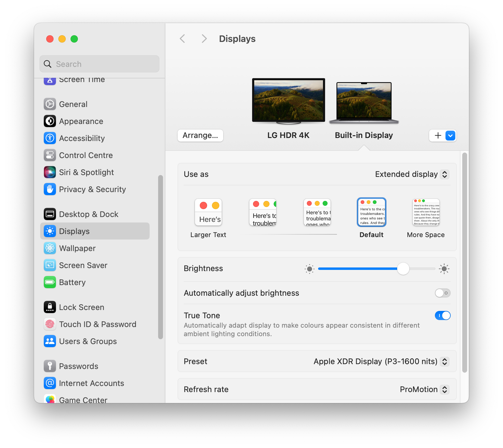Open General settings pane

(x=95, y=104)
